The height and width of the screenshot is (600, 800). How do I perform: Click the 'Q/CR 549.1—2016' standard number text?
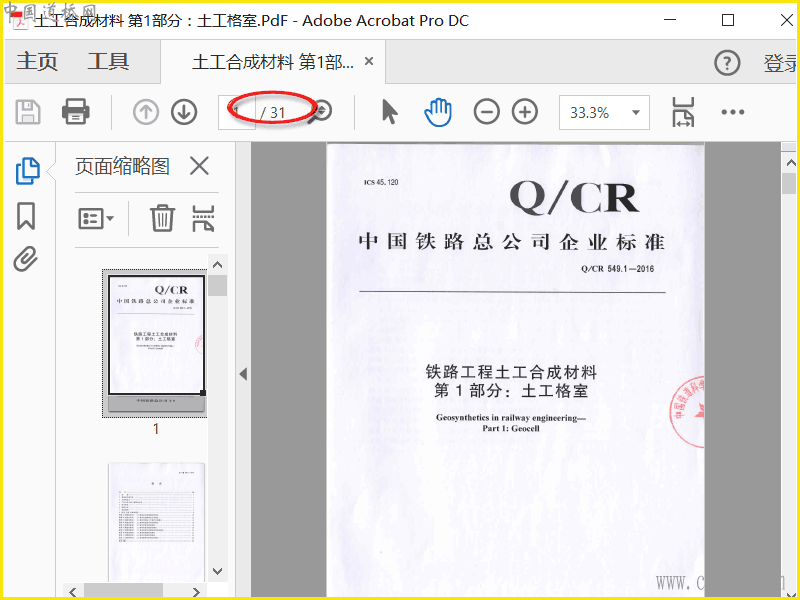618,269
